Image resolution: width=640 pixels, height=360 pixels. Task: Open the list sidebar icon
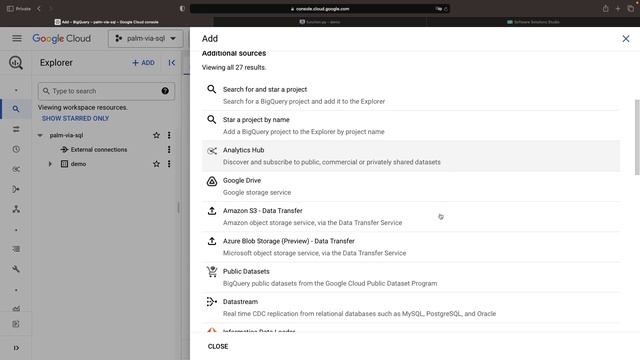coord(16,249)
